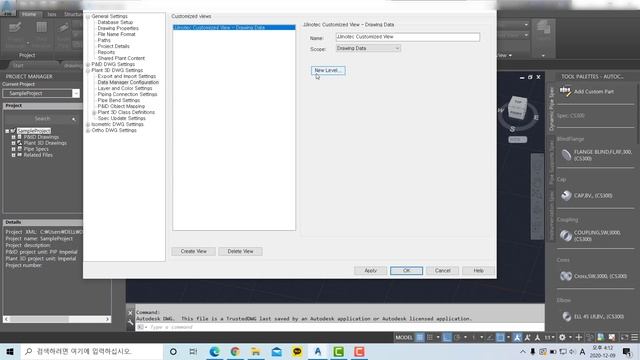Open the Windows Start menu
Screen dimensions: 640x360
pos(10,351)
